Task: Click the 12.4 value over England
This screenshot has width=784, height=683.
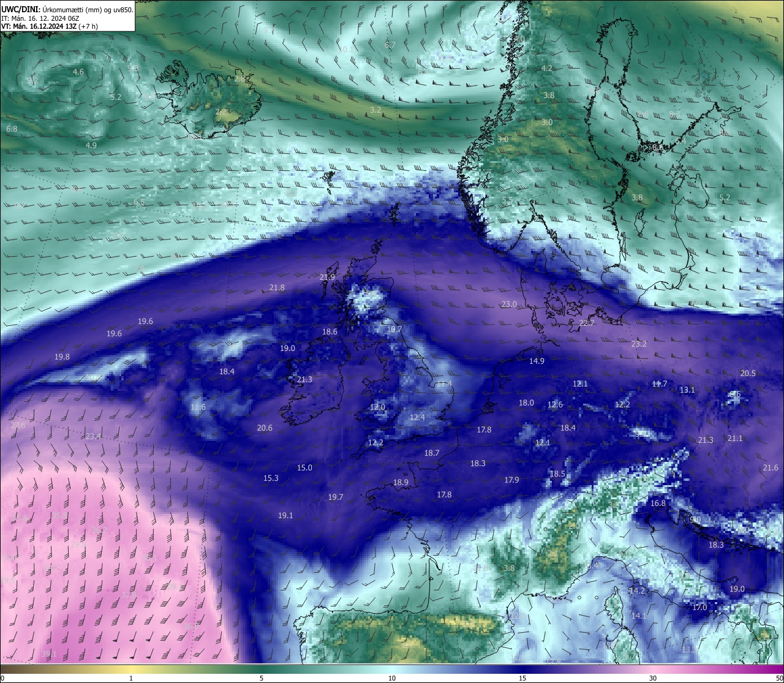Action: pyautogui.click(x=417, y=417)
